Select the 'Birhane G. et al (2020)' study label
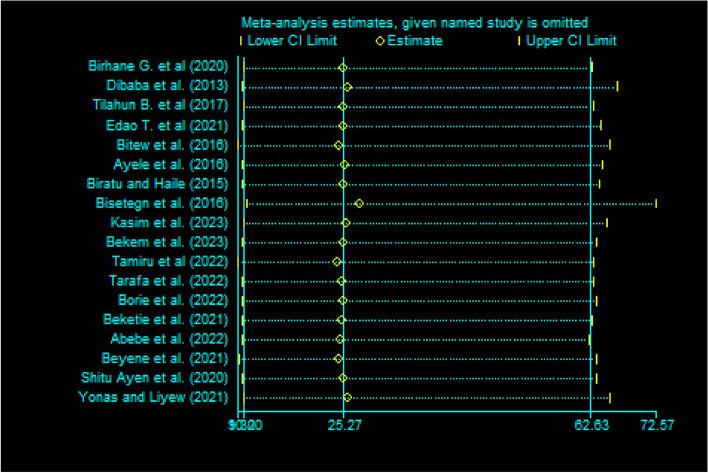Image resolution: width=708 pixels, height=473 pixels. pyautogui.click(x=158, y=66)
